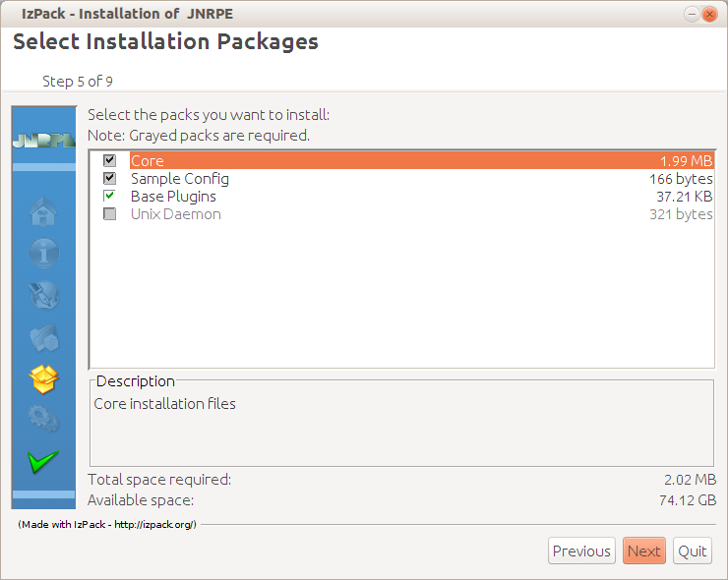This screenshot has height=580, width=728.
Task: Go back with the Previous button
Action: tap(580, 551)
